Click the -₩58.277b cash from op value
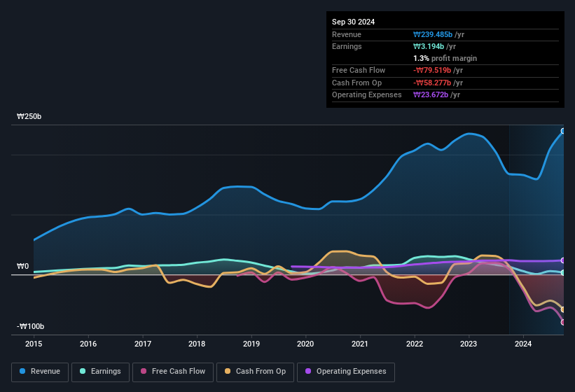Viewport: 575px width, 392px height. 432,83
